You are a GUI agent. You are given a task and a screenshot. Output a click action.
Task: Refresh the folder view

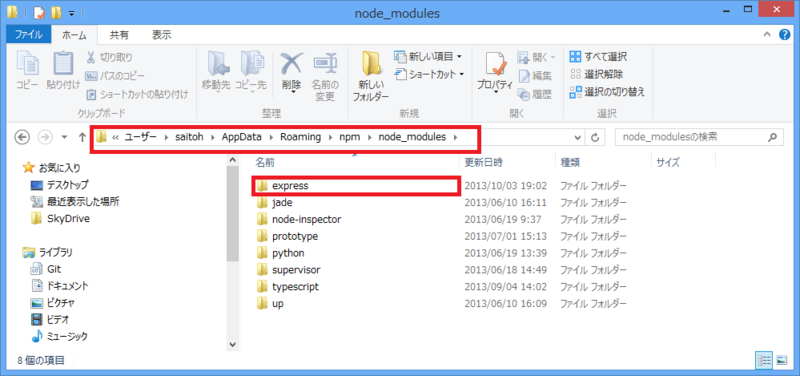594,137
